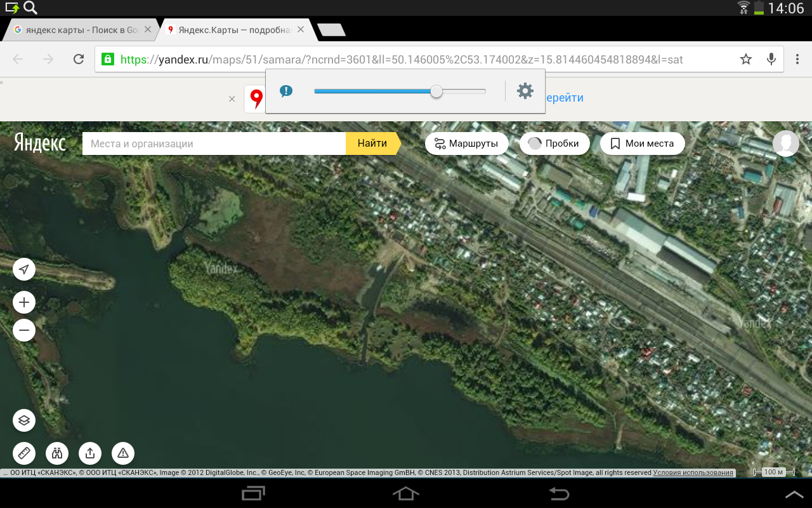
Task: Toggle the Пробки traffic layer
Action: [554, 144]
